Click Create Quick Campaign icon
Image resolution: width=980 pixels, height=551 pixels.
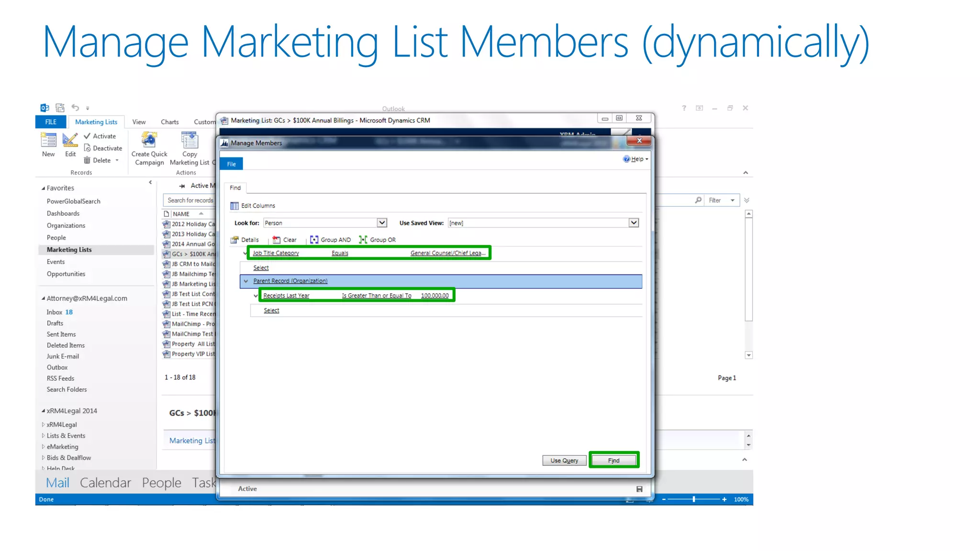point(149,140)
